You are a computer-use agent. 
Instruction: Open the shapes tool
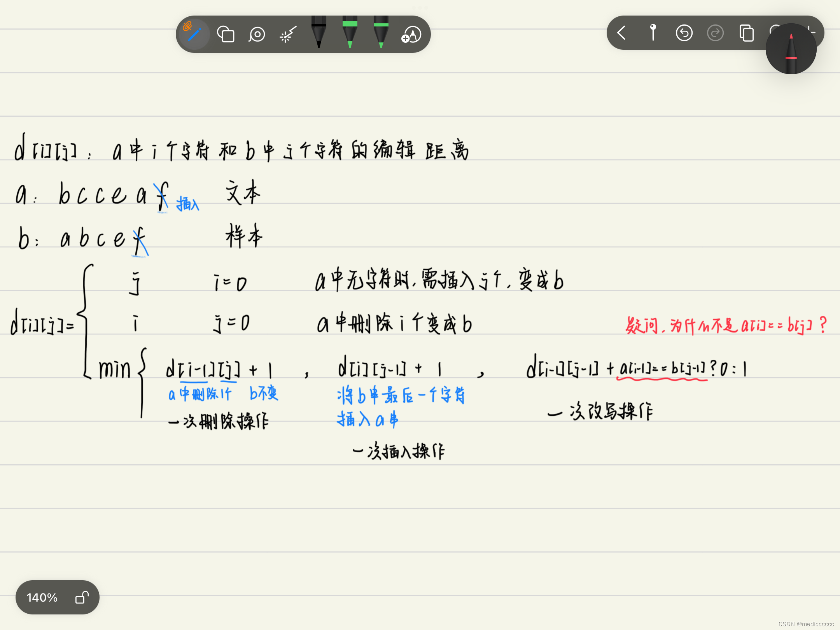pyautogui.click(x=226, y=34)
